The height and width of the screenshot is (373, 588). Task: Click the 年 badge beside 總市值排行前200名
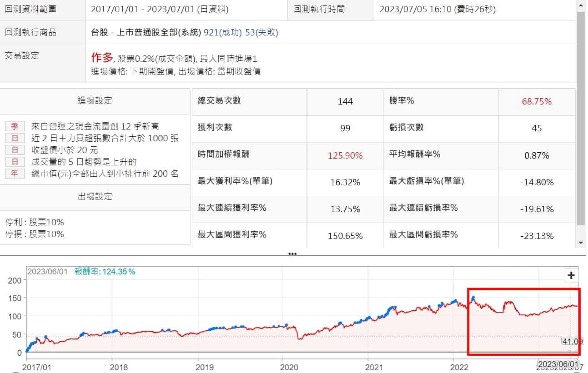pyautogui.click(x=15, y=174)
